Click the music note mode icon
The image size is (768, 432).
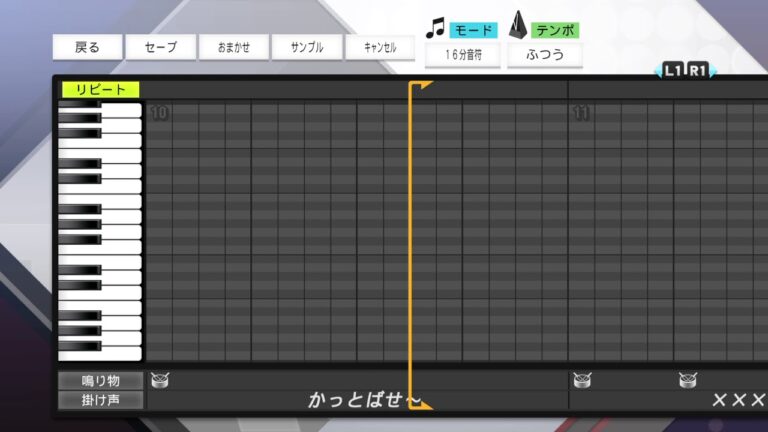click(435, 28)
